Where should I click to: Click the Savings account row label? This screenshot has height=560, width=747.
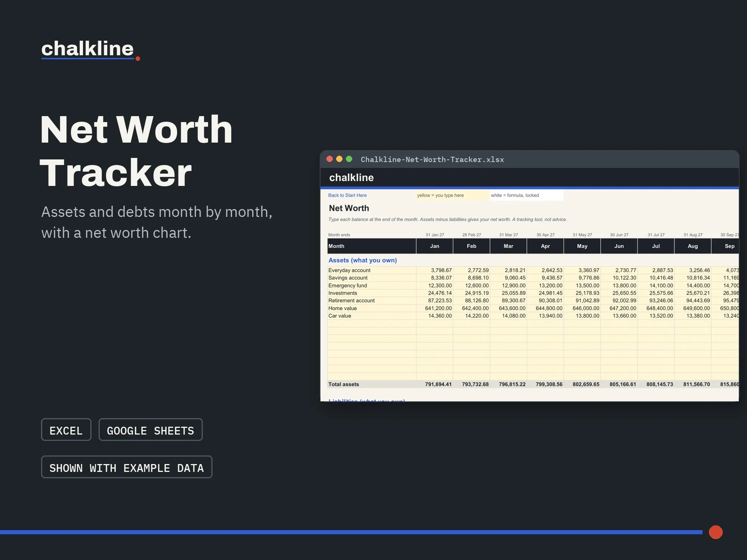click(x=348, y=278)
